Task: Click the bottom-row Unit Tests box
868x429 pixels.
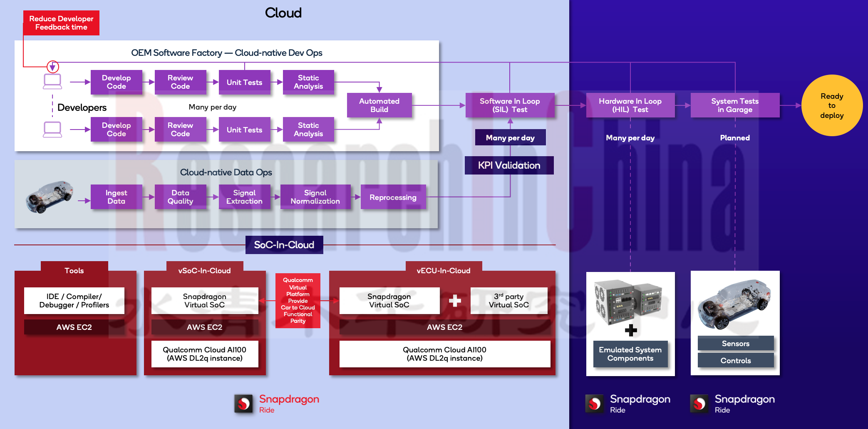Action: coord(245,130)
